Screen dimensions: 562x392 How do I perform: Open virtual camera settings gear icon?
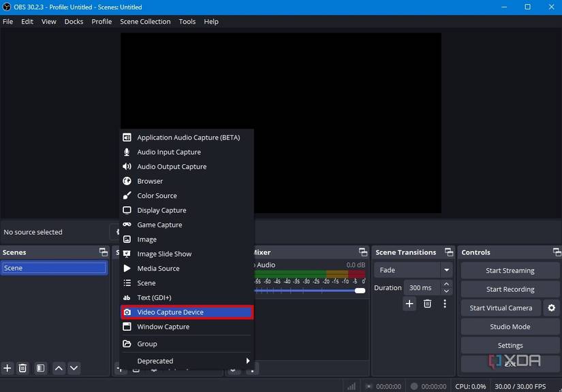[551, 308]
